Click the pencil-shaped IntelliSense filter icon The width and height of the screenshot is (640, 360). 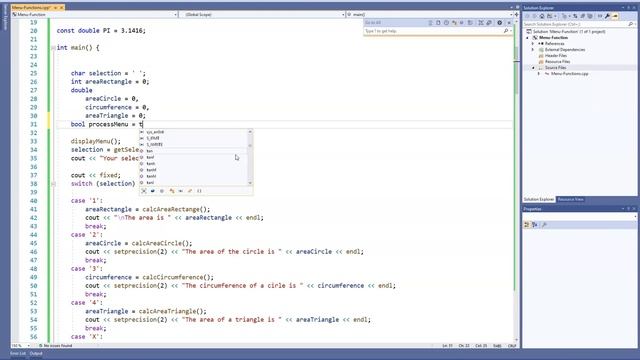[x=190, y=191]
